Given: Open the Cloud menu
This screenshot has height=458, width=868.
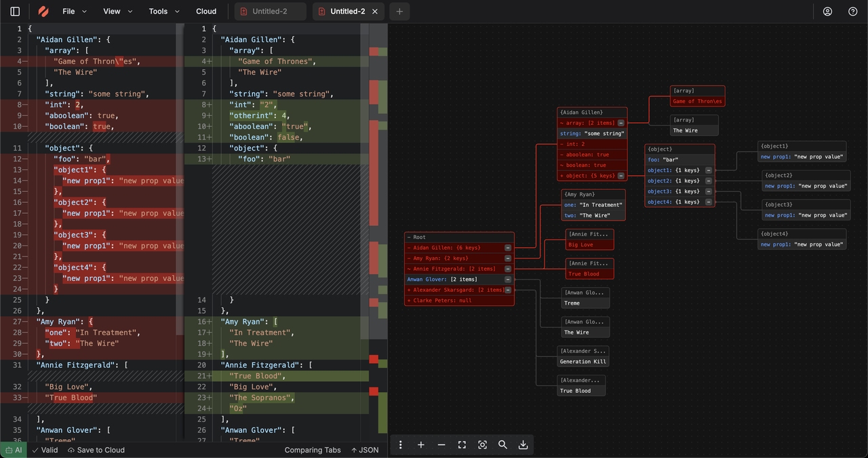Looking at the screenshot, I should click(x=206, y=12).
